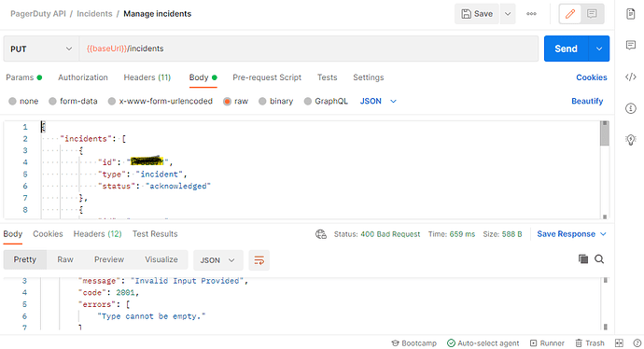
Task: Click the "status": "acknowledged" line in editor
Action: click(x=154, y=187)
